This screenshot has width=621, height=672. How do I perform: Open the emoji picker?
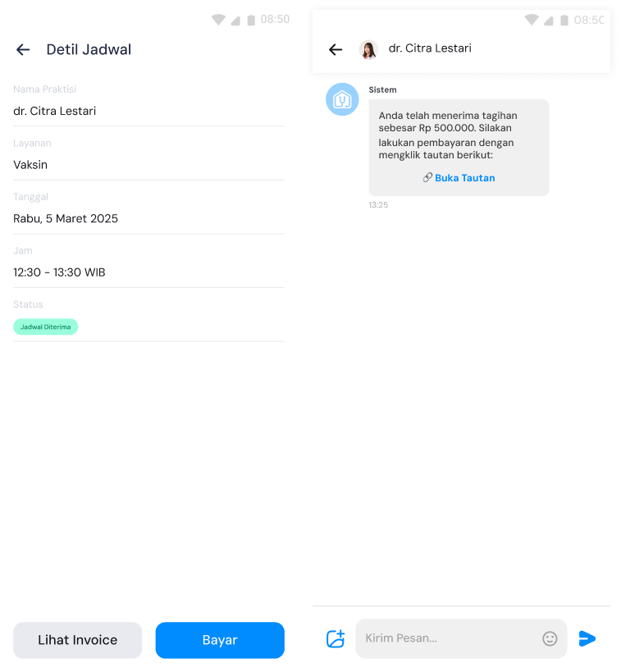pyautogui.click(x=550, y=638)
